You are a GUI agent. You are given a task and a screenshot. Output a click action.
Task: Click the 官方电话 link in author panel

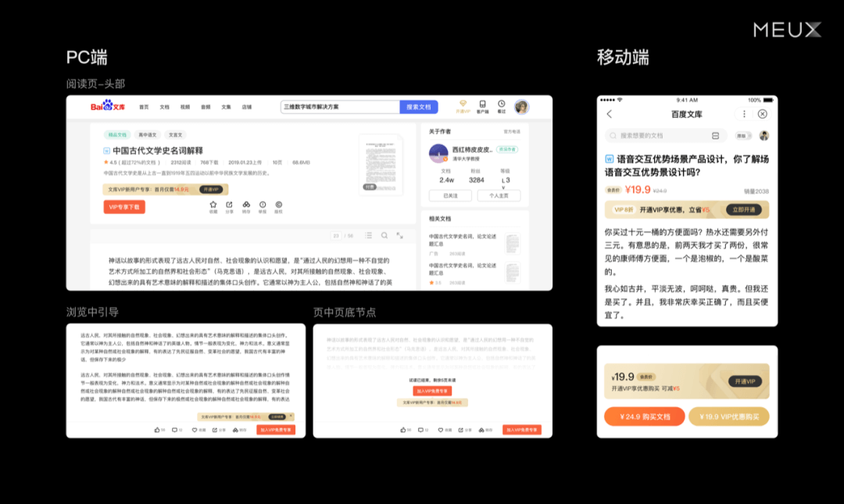coord(512,131)
